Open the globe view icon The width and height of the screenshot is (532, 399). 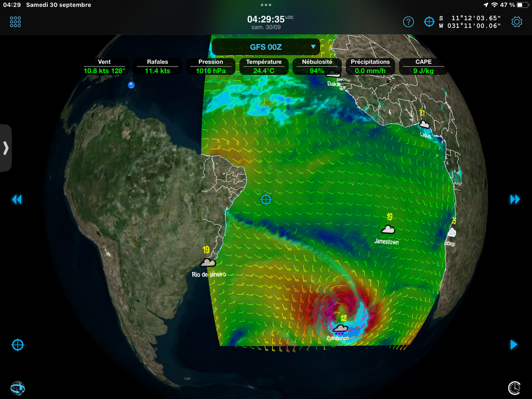(18, 388)
